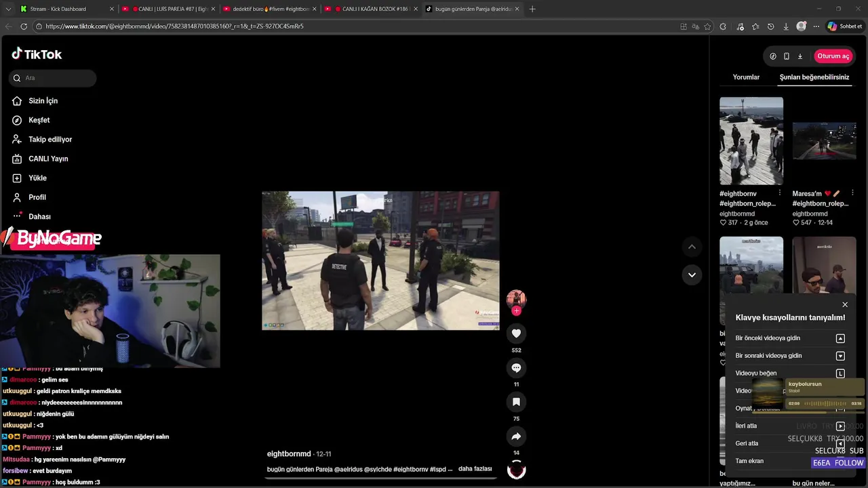Switch to Stream - Kick Dashboard browser tab
Image resolution: width=868 pixels, height=488 pixels.
(65, 9)
